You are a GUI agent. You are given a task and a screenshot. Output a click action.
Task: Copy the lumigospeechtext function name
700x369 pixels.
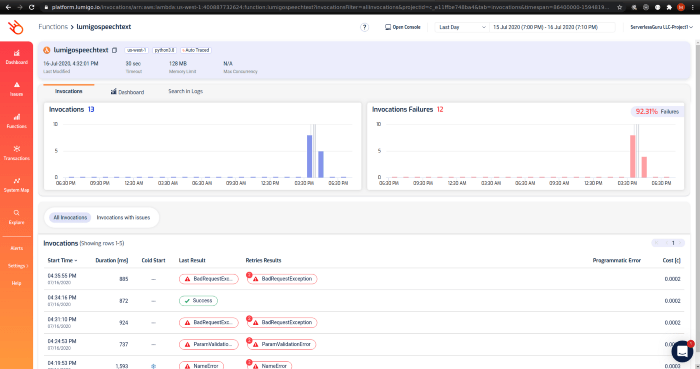click(x=115, y=50)
